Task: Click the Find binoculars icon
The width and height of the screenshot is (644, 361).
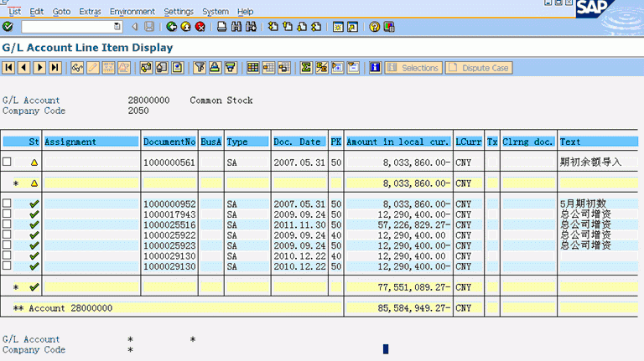Action: 236,27
